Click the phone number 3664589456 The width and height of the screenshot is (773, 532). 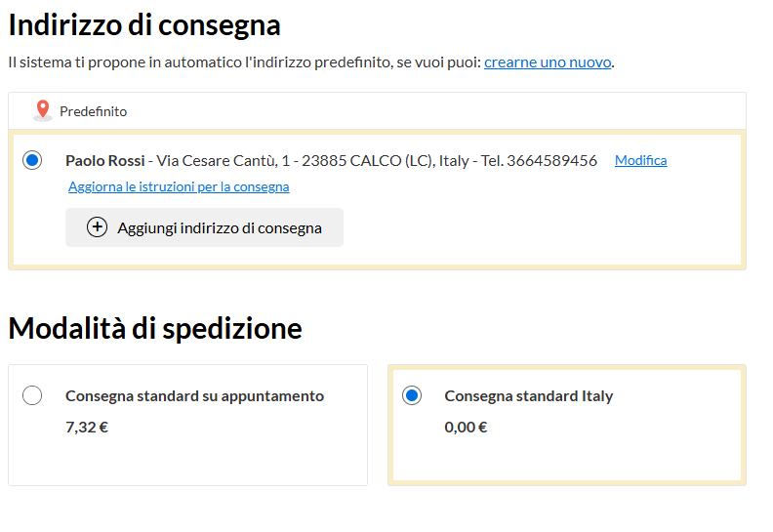[551, 161]
